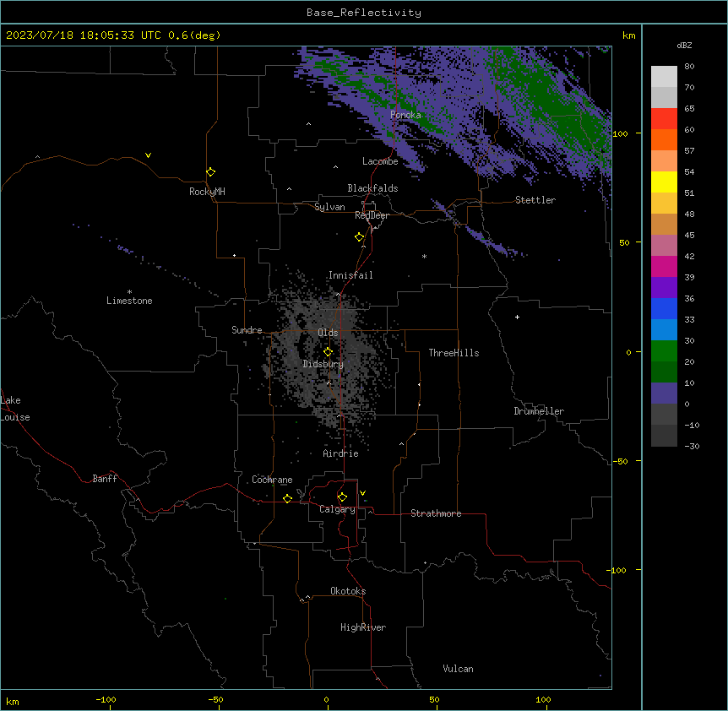Click the white star marker above Limestone
The image size is (728, 711).
point(129,292)
